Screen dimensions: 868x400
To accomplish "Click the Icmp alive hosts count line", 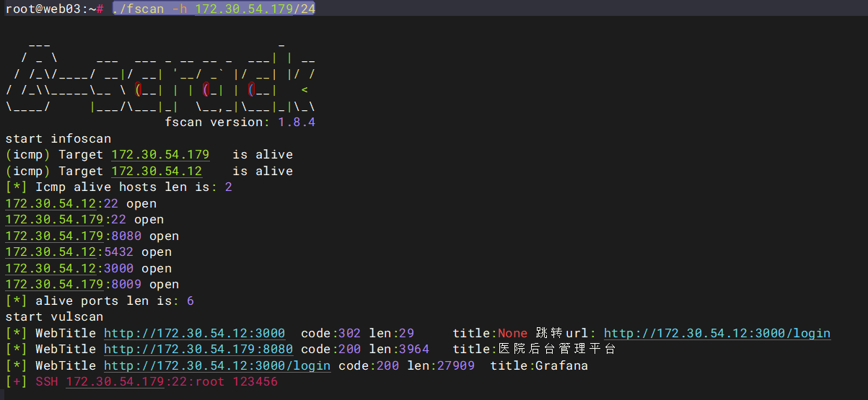I will coord(118,187).
